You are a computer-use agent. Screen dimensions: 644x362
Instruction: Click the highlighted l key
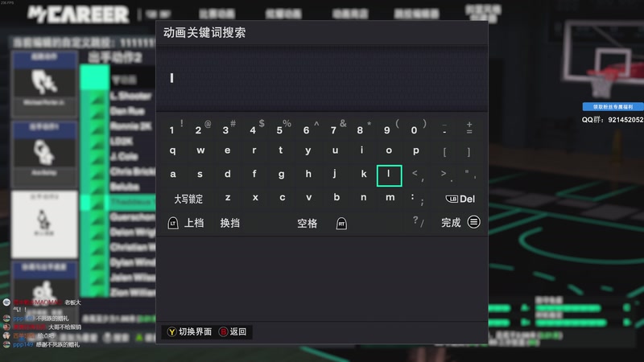click(389, 175)
